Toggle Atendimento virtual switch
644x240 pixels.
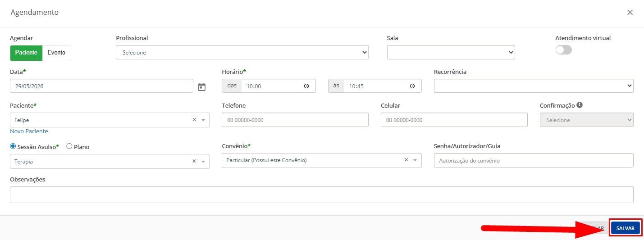564,50
